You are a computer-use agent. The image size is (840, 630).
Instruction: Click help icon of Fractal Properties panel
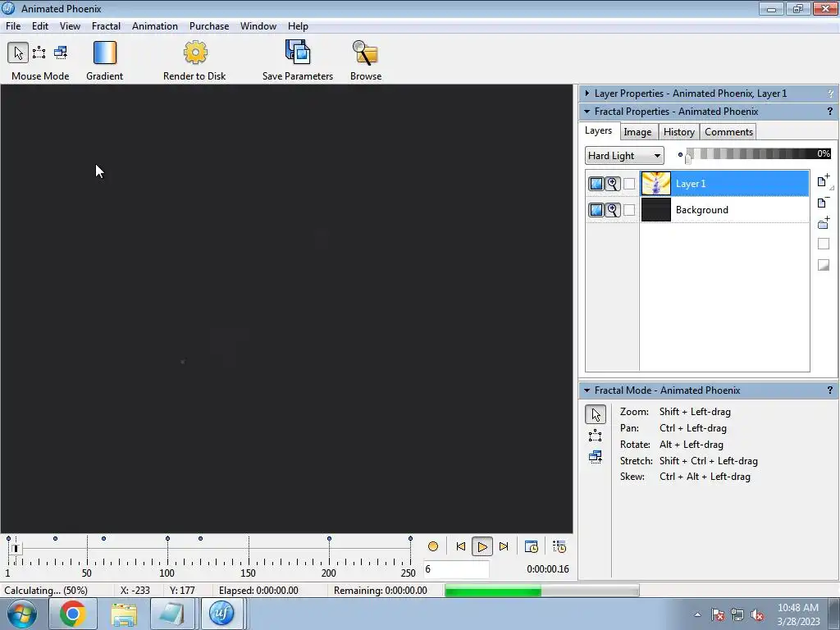830,112
